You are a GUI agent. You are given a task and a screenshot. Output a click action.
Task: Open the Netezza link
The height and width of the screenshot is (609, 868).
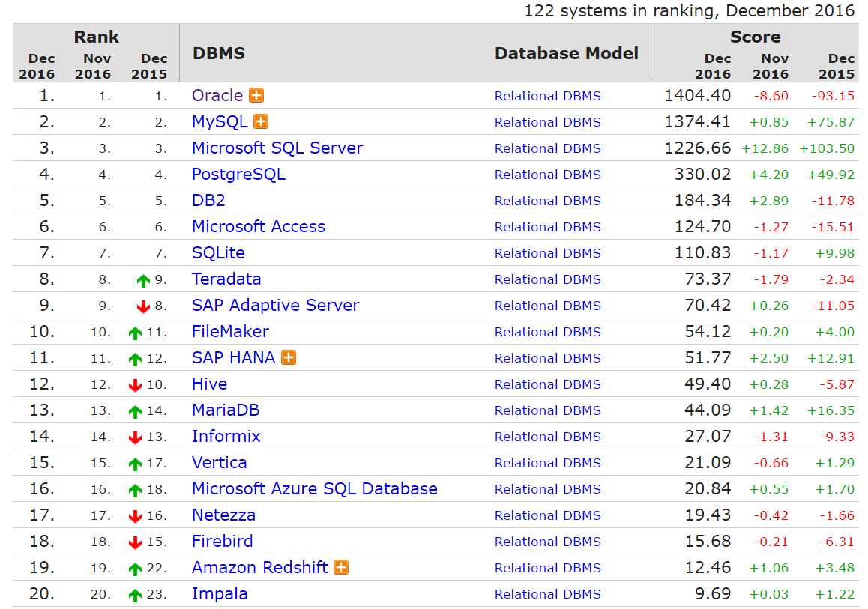click(223, 515)
